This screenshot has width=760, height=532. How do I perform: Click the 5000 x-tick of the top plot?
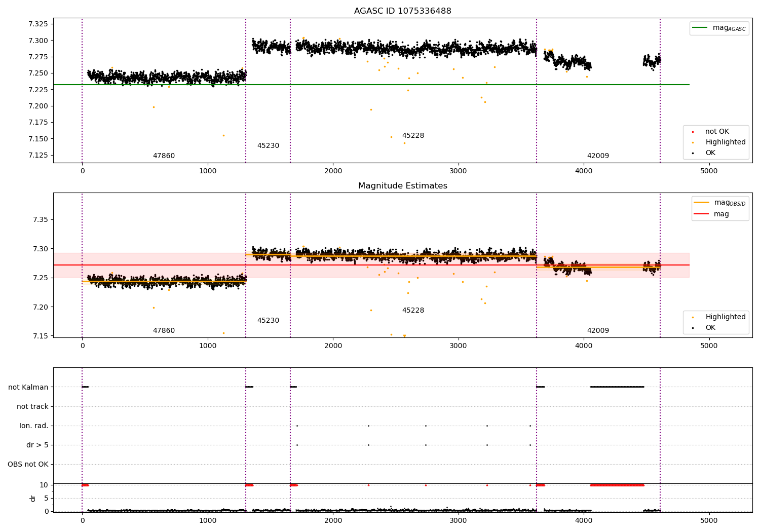709,171
